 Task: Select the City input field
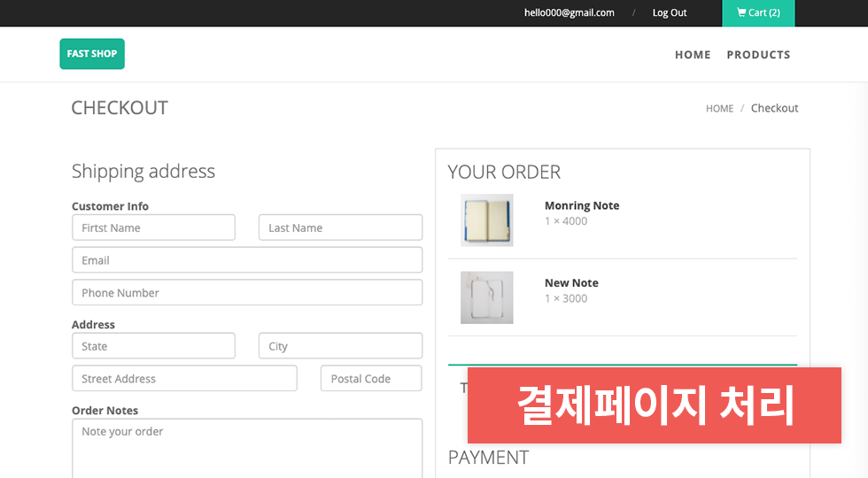pos(340,346)
